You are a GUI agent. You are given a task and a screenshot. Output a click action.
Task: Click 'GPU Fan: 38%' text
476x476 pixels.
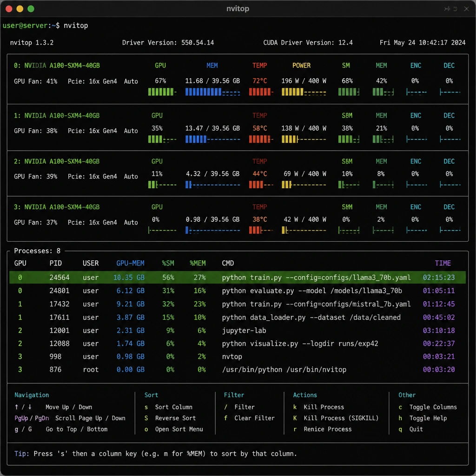coord(35,131)
